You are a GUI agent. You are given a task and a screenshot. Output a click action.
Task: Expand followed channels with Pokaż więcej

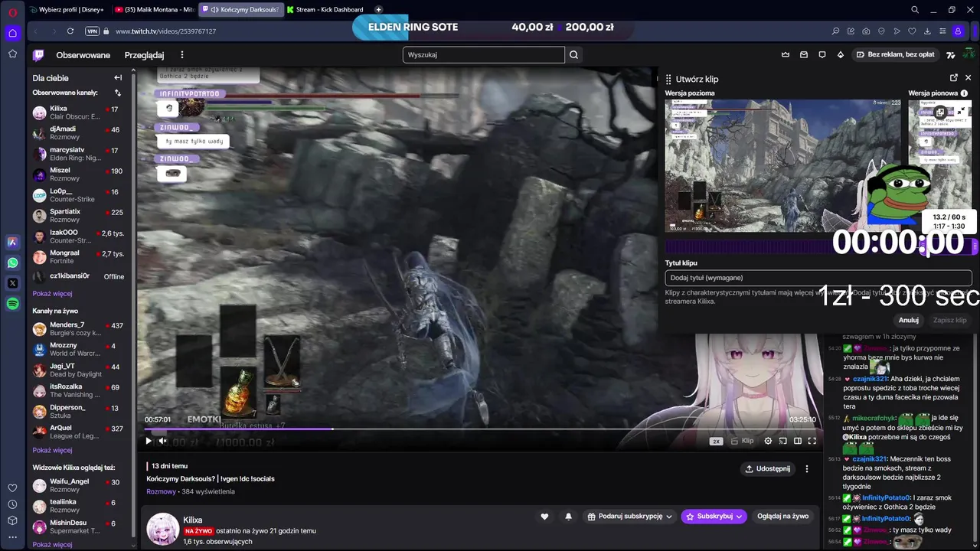pyautogui.click(x=52, y=294)
